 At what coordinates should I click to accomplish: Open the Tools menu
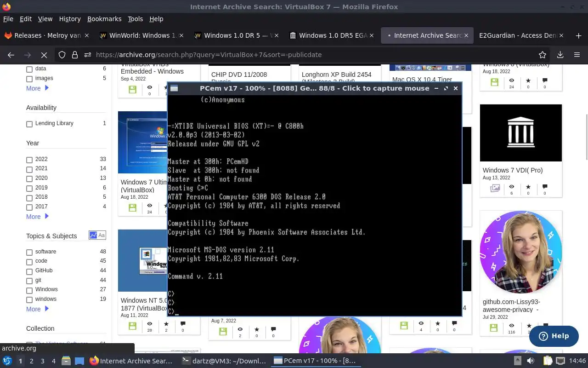click(x=135, y=19)
